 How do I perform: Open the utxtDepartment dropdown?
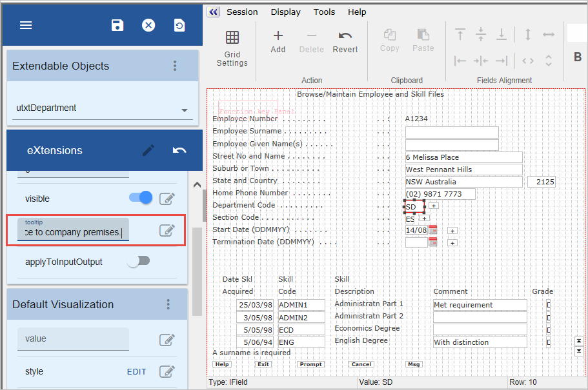pyautogui.click(x=103, y=108)
